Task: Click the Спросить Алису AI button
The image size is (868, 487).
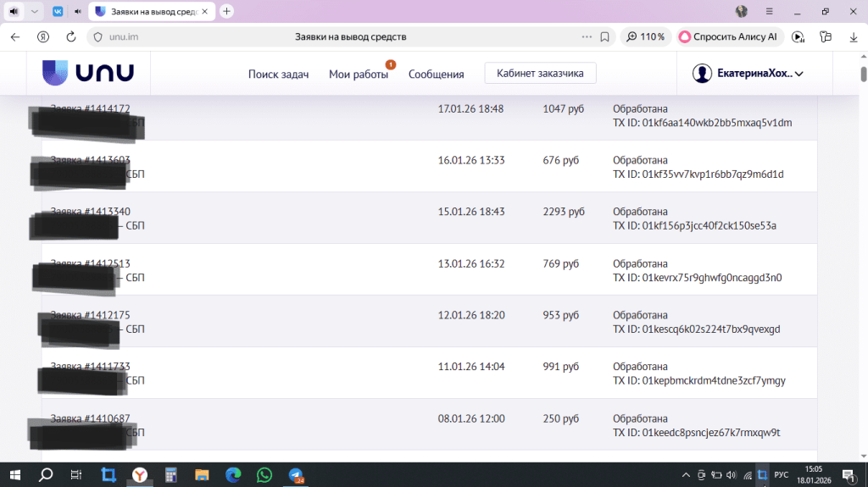Action: point(727,37)
